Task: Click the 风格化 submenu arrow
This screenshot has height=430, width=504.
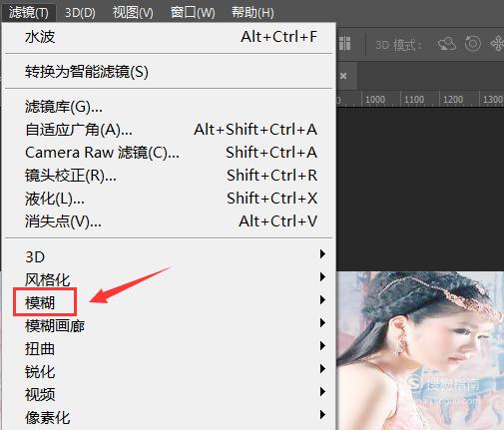Action: click(322, 277)
